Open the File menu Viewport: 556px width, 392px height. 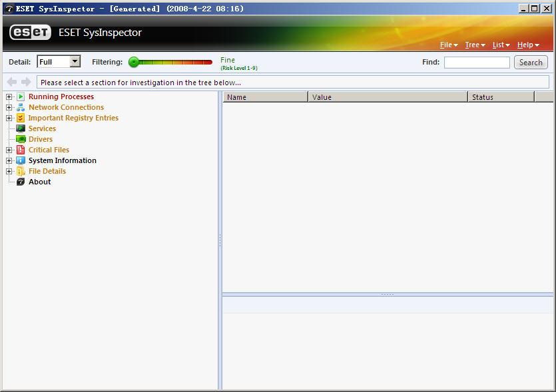[449, 45]
